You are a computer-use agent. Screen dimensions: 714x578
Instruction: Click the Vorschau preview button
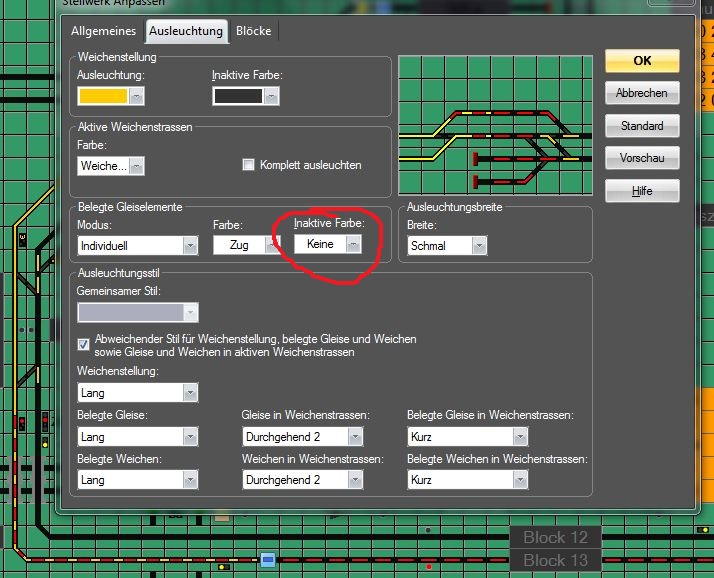(642, 158)
